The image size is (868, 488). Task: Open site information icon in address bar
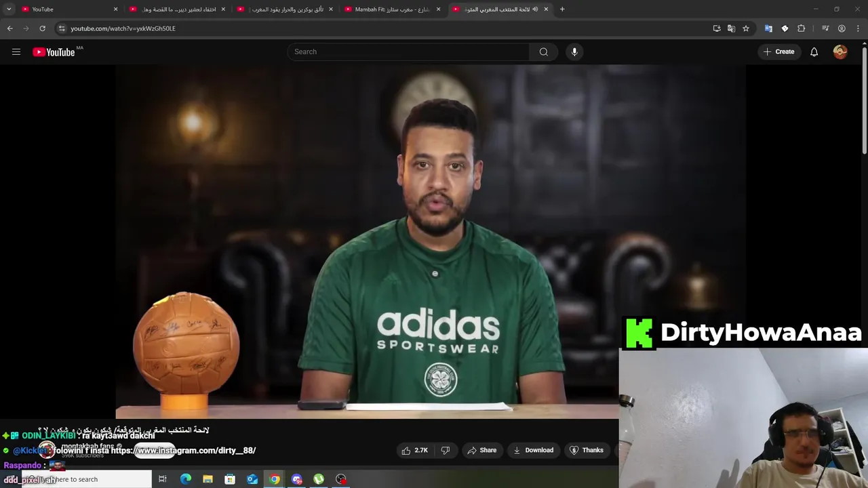62,28
